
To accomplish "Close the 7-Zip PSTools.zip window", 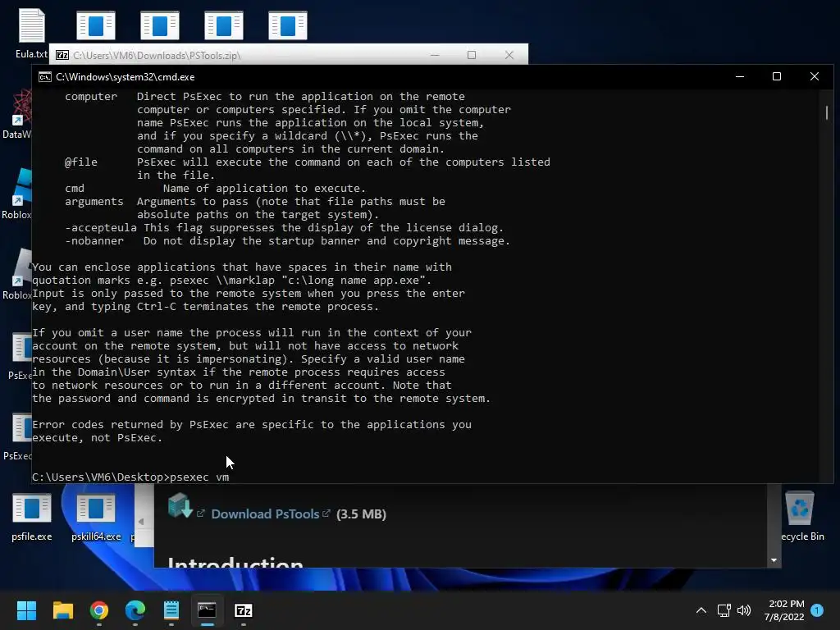I will tap(509, 55).
